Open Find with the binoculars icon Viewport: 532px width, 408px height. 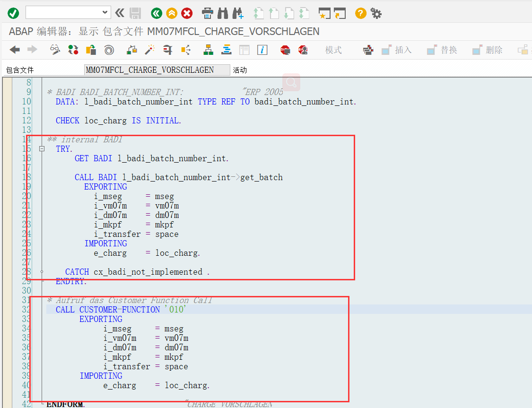[223, 14]
